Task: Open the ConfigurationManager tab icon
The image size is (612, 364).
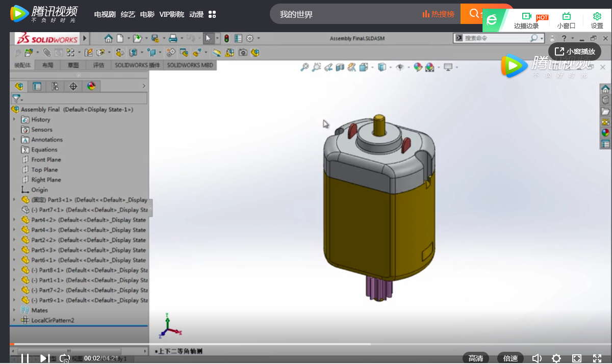Action: pyautogui.click(x=55, y=86)
